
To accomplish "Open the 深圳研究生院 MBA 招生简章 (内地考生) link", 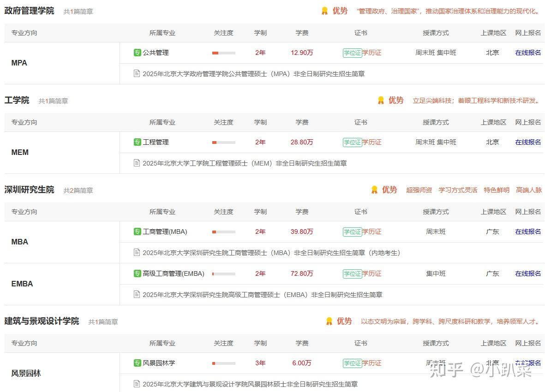I will click(x=271, y=253).
